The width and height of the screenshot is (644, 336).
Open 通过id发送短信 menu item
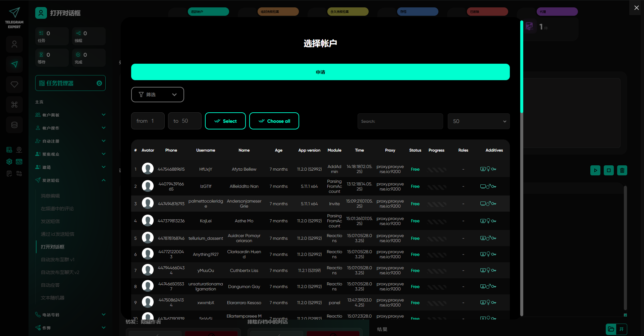coord(58,234)
